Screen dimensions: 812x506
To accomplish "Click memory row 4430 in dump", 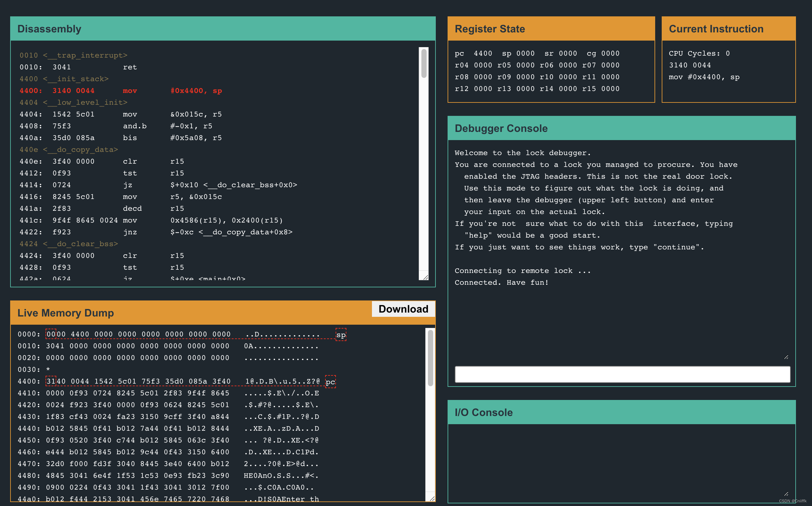I will tap(168, 417).
